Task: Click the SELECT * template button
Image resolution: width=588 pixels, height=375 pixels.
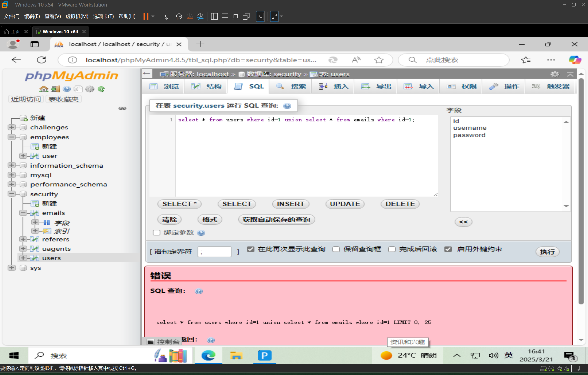Action: [179, 204]
